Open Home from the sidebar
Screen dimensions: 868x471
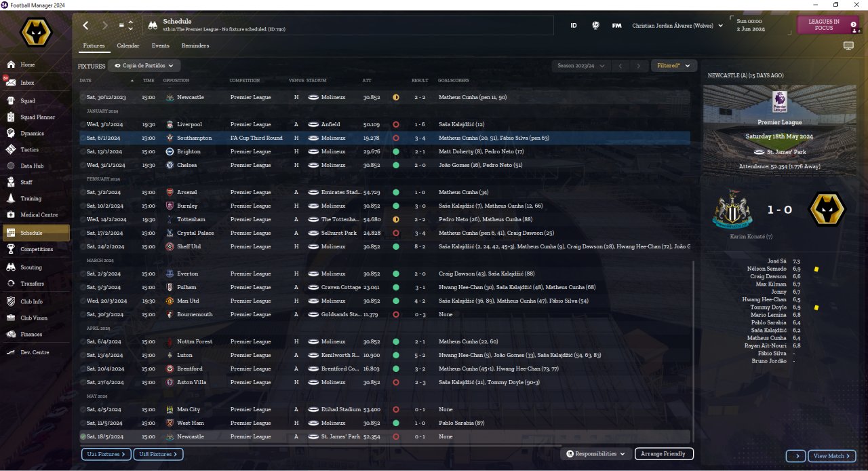pyautogui.click(x=37, y=64)
